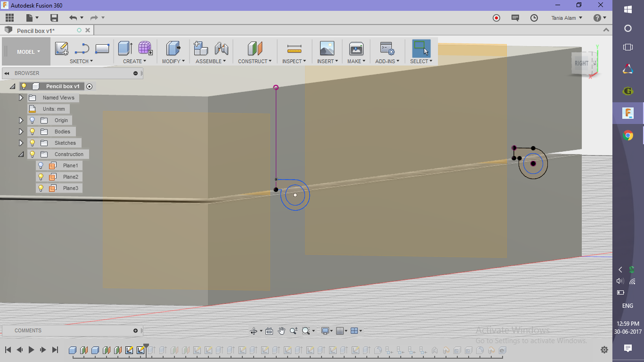Toggle Construction folder visibility lightbulb
644x362 pixels.
click(x=32, y=154)
